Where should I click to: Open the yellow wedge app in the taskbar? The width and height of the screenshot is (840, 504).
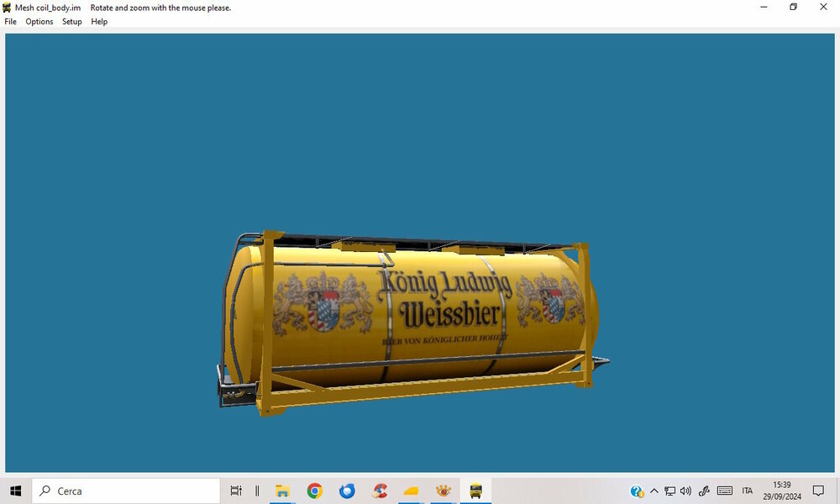[x=411, y=491]
